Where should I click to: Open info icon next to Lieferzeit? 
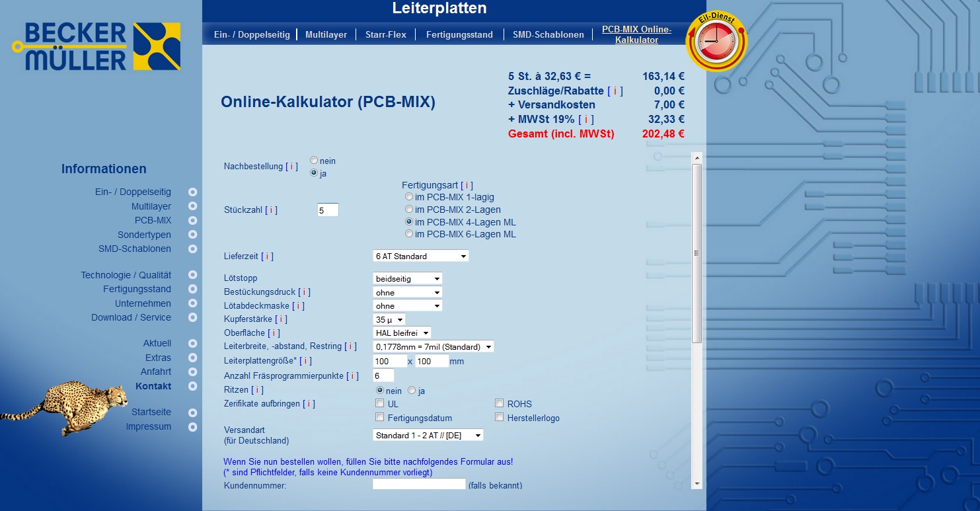(x=267, y=256)
